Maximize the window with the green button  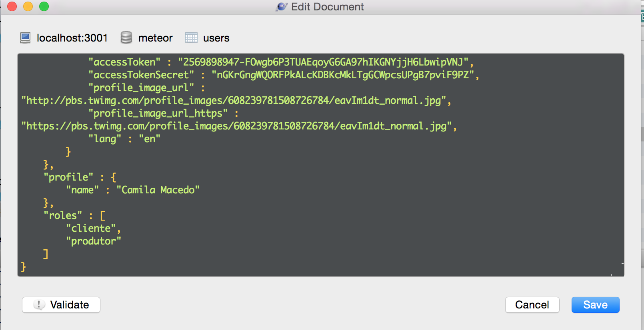44,7
